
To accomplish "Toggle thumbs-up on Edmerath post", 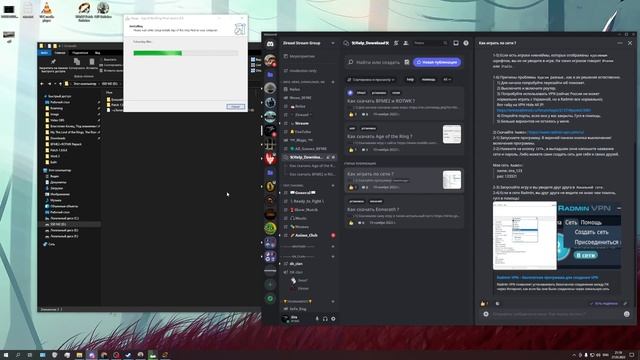I will click(x=351, y=223).
